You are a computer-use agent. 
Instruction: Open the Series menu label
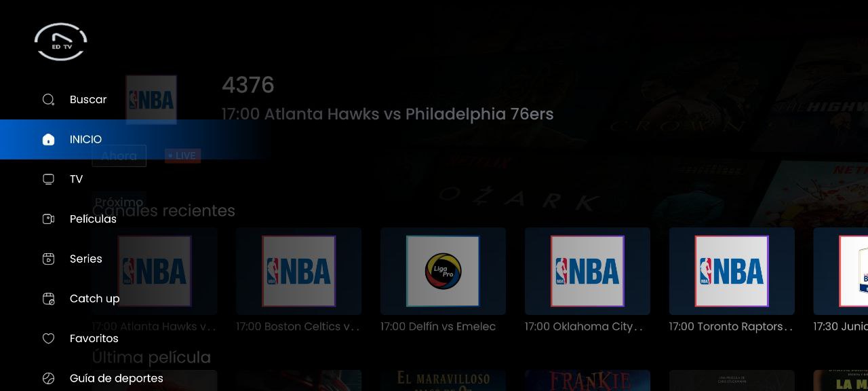point(86,259)
